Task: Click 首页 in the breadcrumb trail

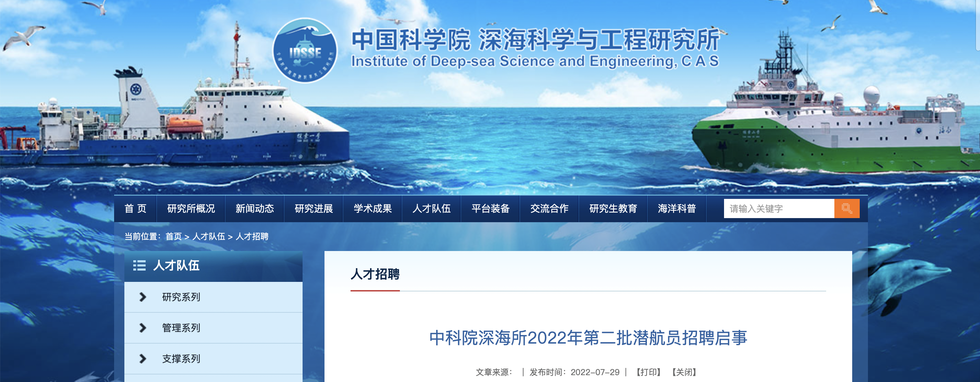Action: point(173,237)
